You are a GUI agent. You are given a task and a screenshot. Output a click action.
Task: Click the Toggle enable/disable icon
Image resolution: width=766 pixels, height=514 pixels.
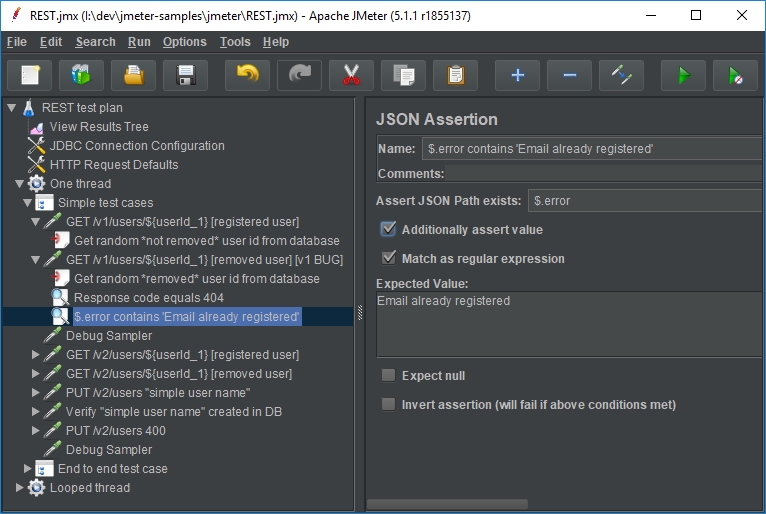click(x=621, y=76)
